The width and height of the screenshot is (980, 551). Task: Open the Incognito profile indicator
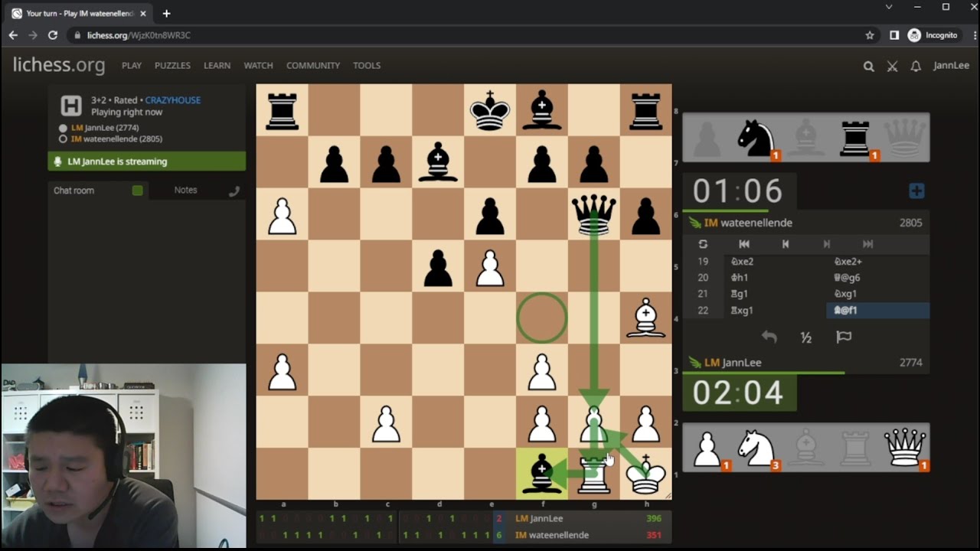pos(933,35)
